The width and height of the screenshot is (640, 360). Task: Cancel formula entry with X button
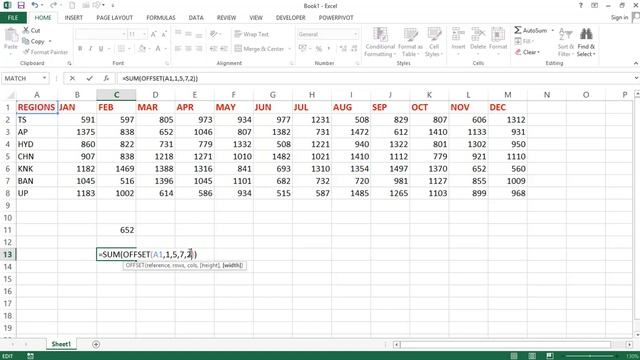(72, 78)
